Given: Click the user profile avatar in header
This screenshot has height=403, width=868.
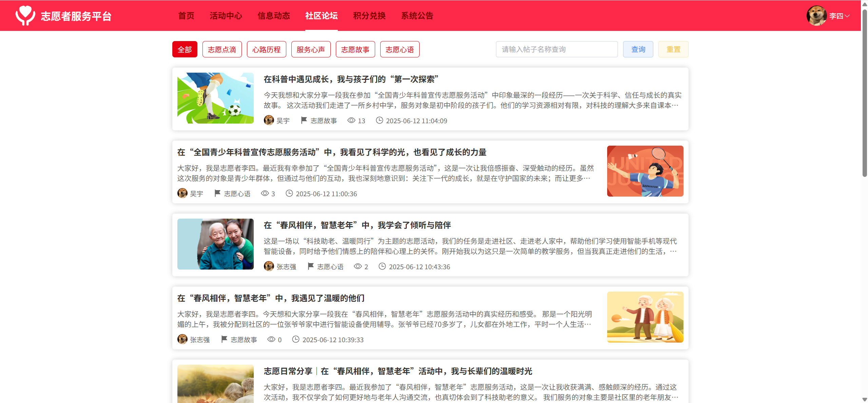Looking at the screenshot, I should 816,16.
